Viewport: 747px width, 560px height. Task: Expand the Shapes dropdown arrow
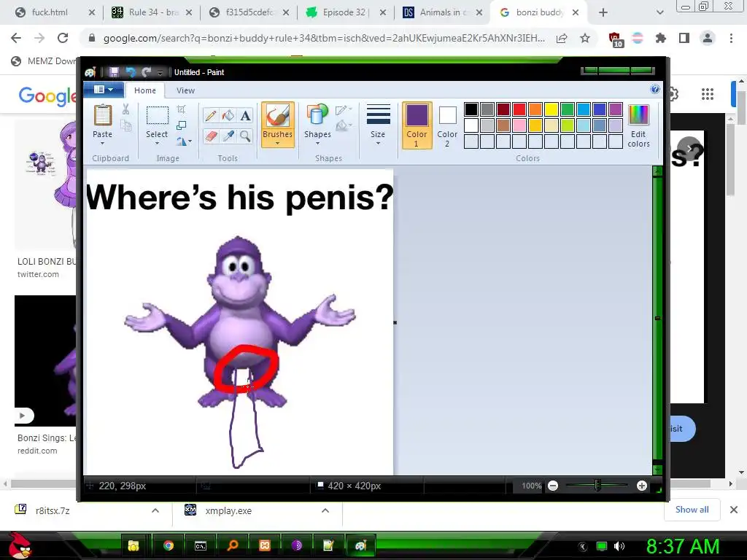point(317,144)
